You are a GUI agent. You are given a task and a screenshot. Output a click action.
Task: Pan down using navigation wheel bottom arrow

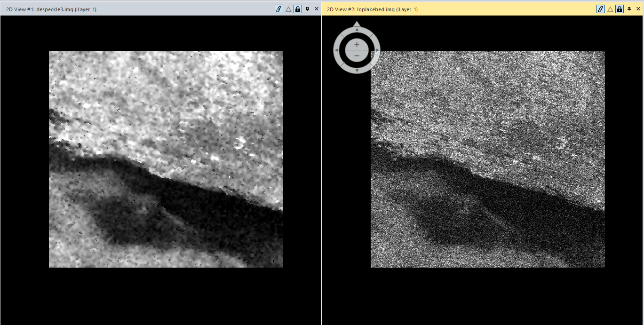pyautogui.click(x=357, y=71)
